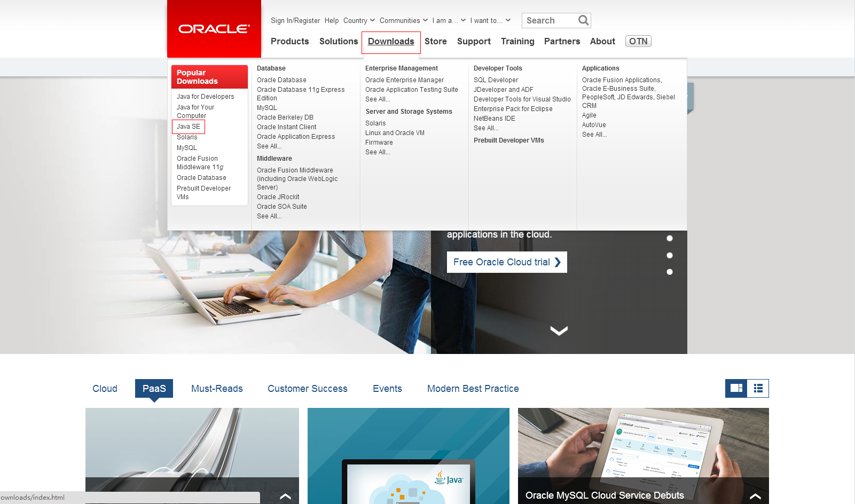Viewport: 855px width, 504px height.
Task: Click the Java SE link
Action: [x=189, y=127]
